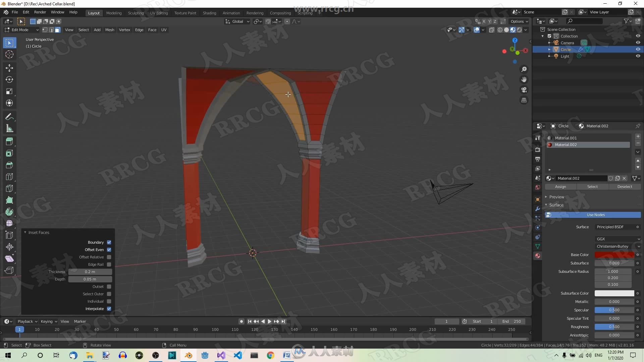Select the Loop Cut tool
Screen dimensions: 644x362
coord(9,177)
